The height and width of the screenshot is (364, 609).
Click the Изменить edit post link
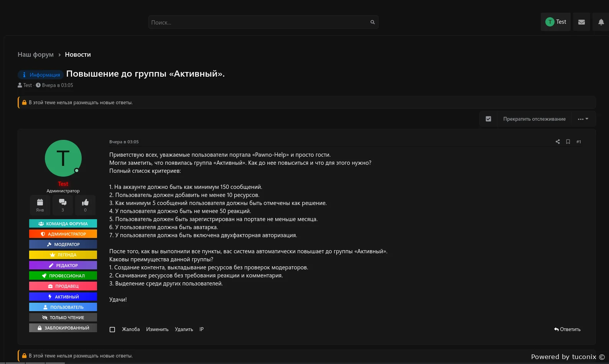[157, 330]
